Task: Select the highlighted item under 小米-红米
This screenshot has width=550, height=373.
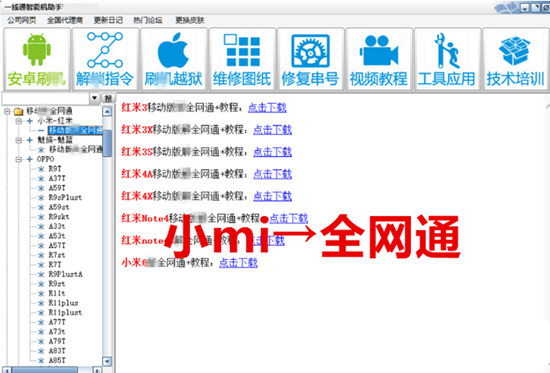Action: [75, 131]
